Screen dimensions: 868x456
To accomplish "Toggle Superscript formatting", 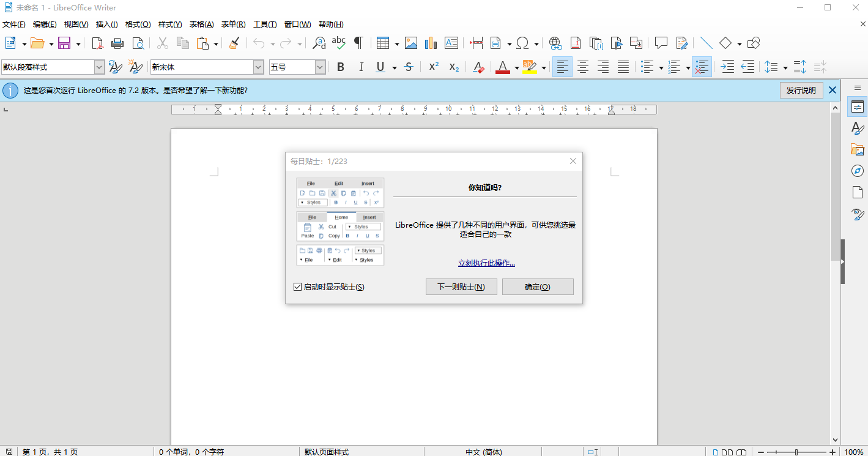I will pos(434,67).
